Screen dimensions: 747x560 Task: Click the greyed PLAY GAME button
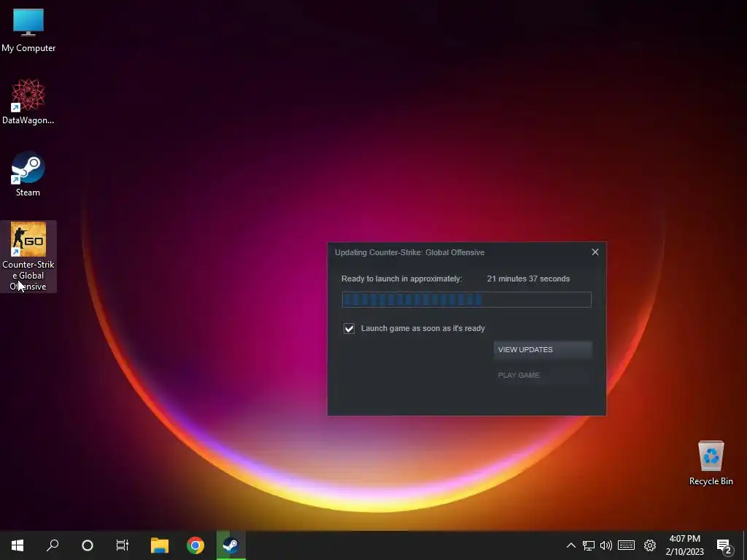click(x=543, y=376)
